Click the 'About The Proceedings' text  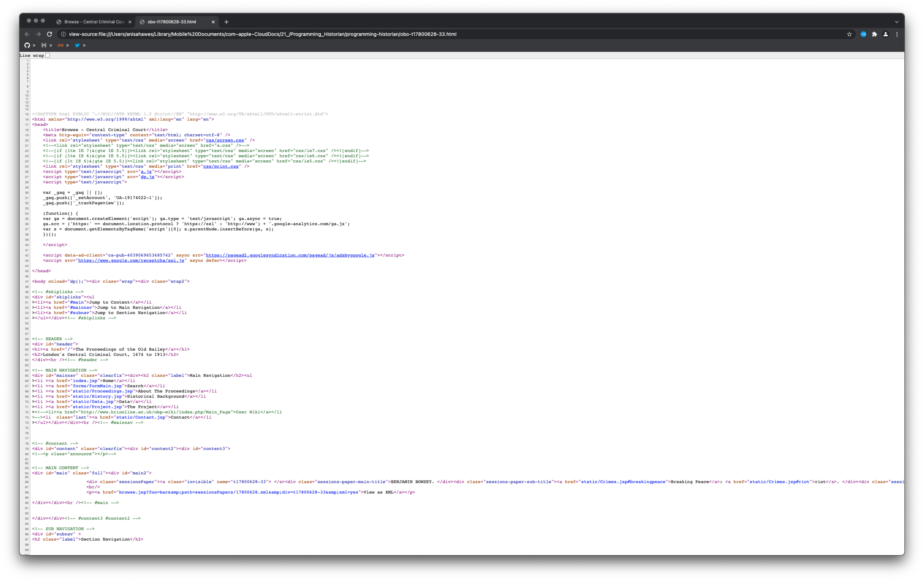[166, 391]
